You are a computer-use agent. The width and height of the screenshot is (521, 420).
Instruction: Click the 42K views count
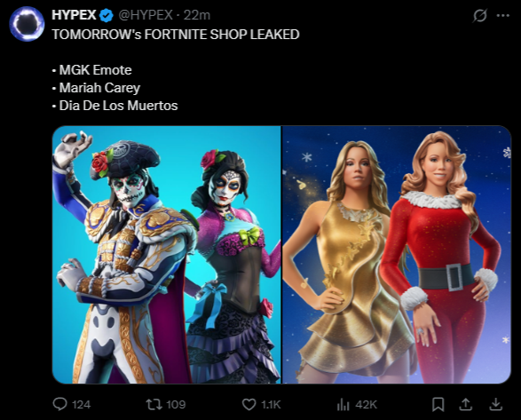(366, 404)
